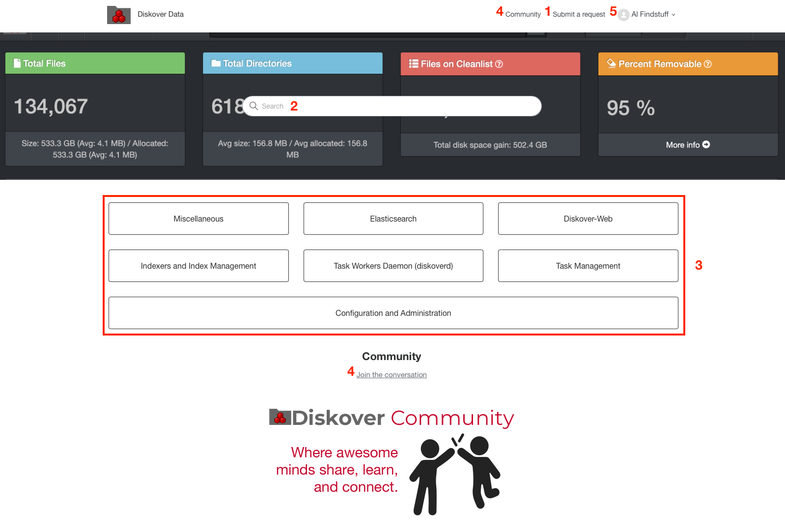Click the user avatar icon
This screenshot has width=785, height=532.
point(623,15)
